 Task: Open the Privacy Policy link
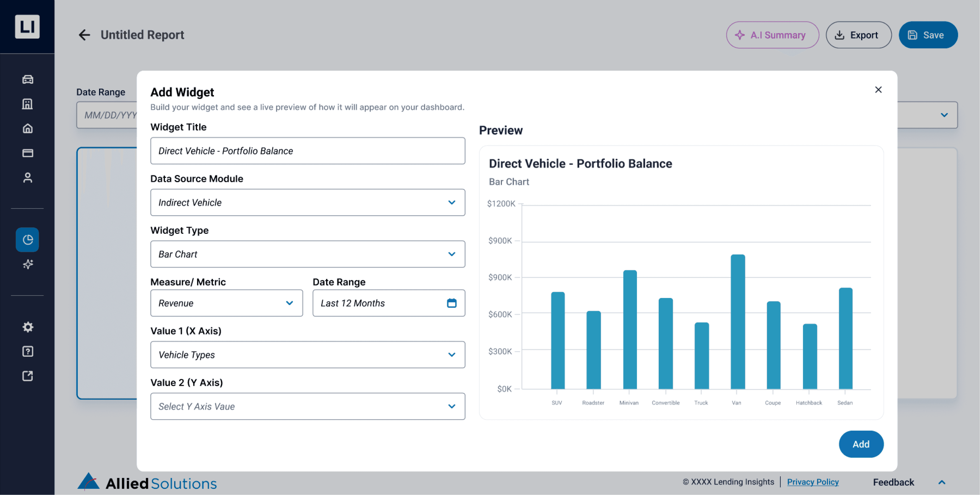(813, 482)
